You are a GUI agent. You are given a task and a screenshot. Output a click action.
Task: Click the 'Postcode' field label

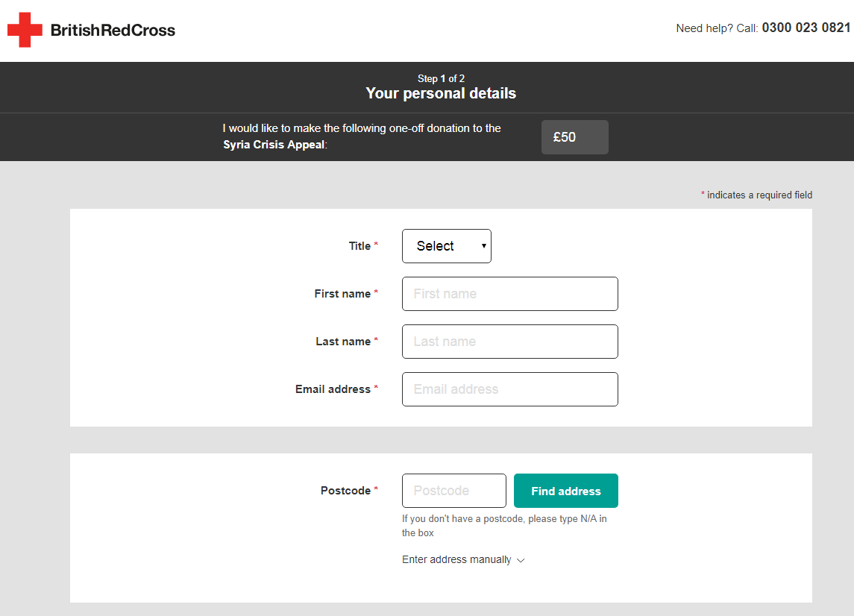pos(345,491)
